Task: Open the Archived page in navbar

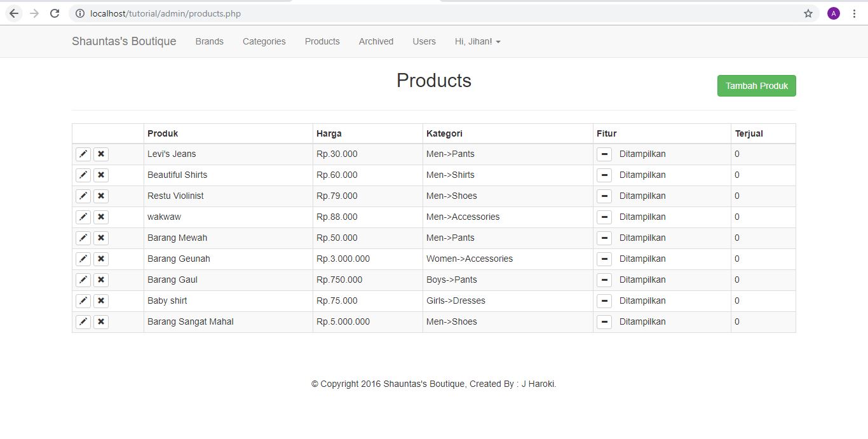Action: 376,41
